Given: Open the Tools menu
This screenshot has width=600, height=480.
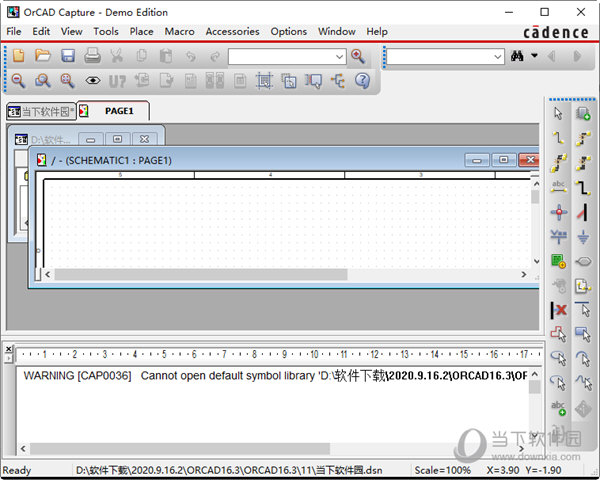Looking at the screenshot, I should point(106,31).
